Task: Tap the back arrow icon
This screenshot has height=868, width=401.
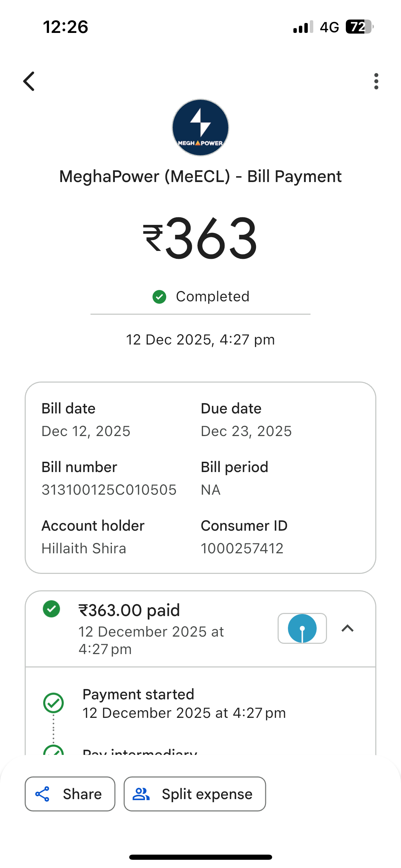Action: tap(29, 82)
